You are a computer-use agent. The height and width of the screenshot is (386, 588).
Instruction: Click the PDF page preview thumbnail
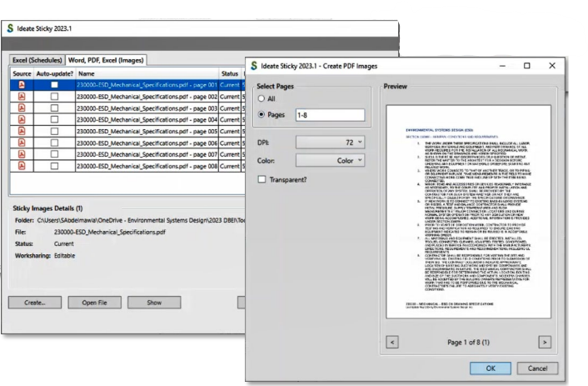point(469,216)
